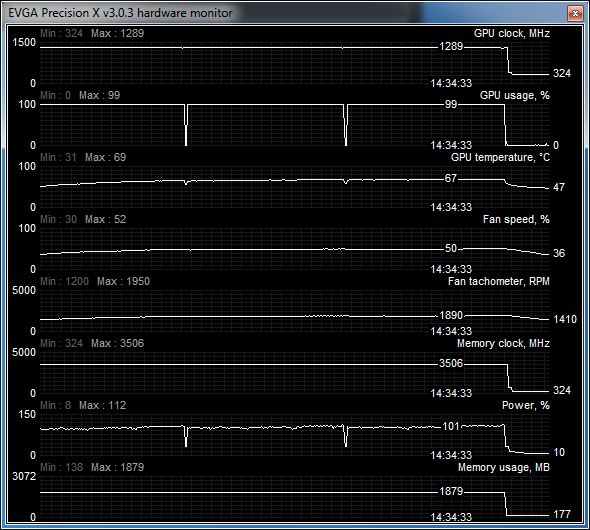Click 'Min : 30' above the Fan speed graph

tap(58, 220)
